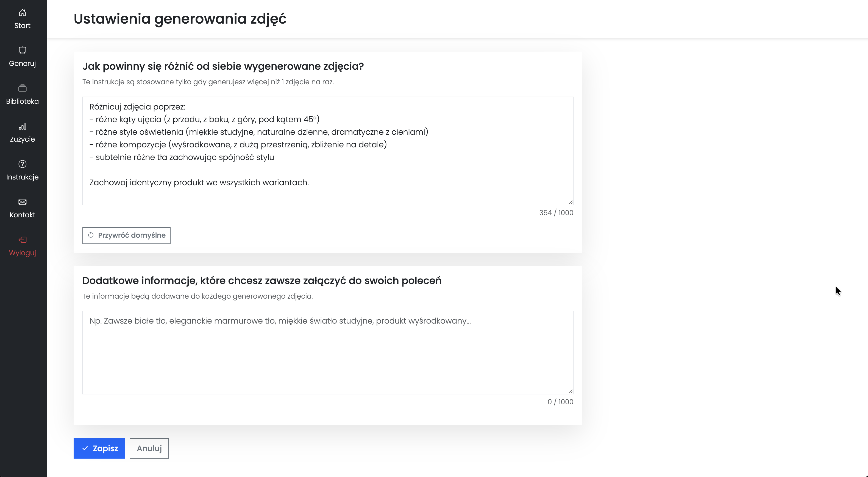This screenshot has width=868, height=477.
Task: Click Przywróć domyślne to restore defaults
Action: point(126,235)
